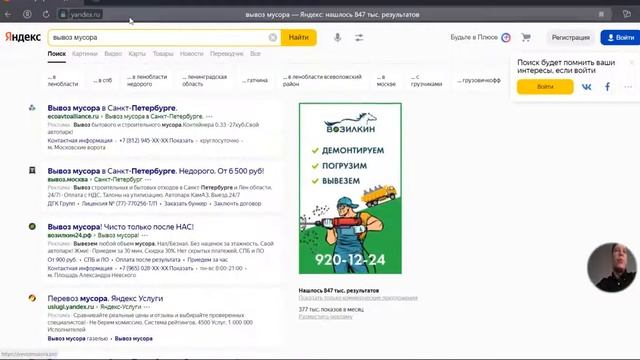Select suggestion chip гатчина
Image resolution: width=640 pixels, height=360 pixels.
tap(255, 80)
